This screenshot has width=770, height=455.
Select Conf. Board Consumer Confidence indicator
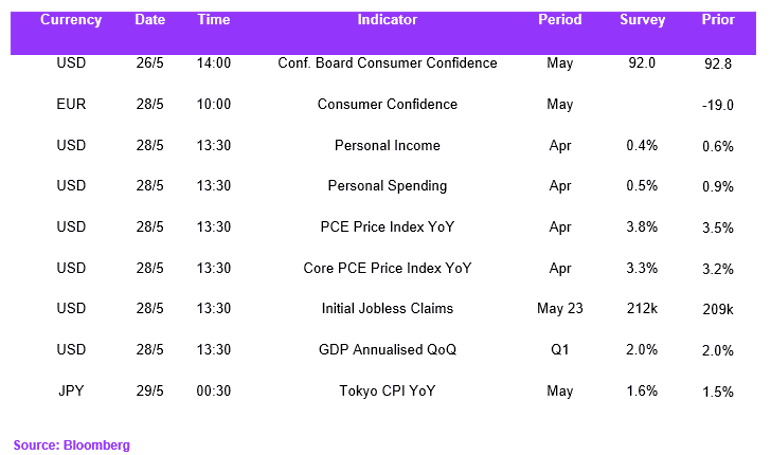387,63
